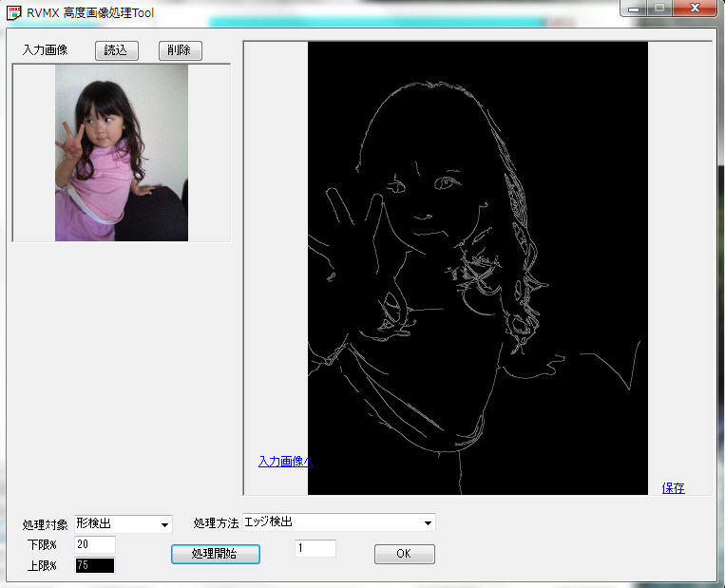This screenshot has width=725, height=588.
Task: Click the numeric field containing 1
Action: (315, 549)
